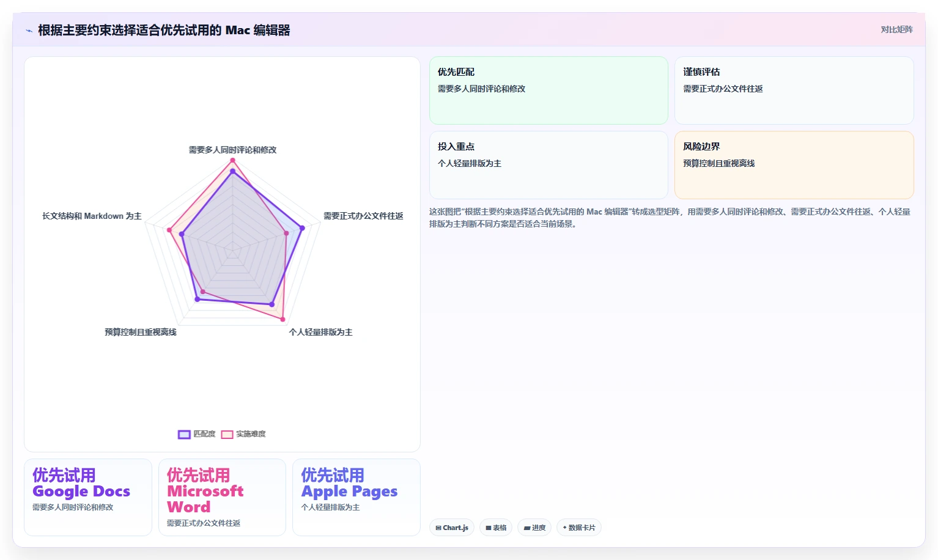This screenshot has width=938, height=560.
Task: Select the 优先试用 Apple Pages card
Action: [x=356, y=497]
